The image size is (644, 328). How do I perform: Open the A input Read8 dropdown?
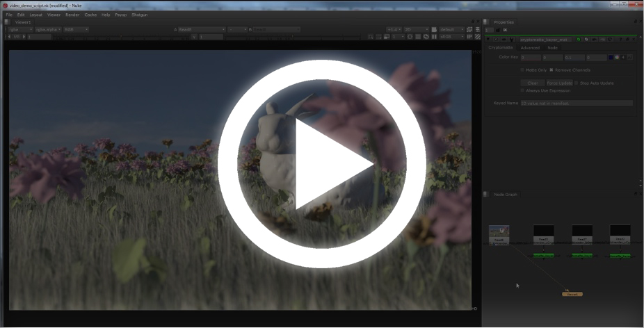(202, 30)
